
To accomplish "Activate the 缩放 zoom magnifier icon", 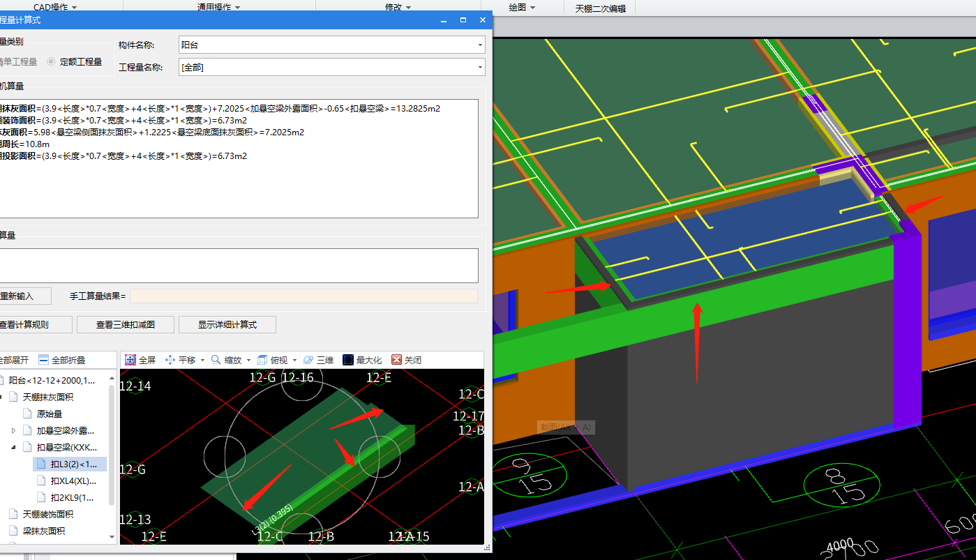I will click(x=216, y=360).
